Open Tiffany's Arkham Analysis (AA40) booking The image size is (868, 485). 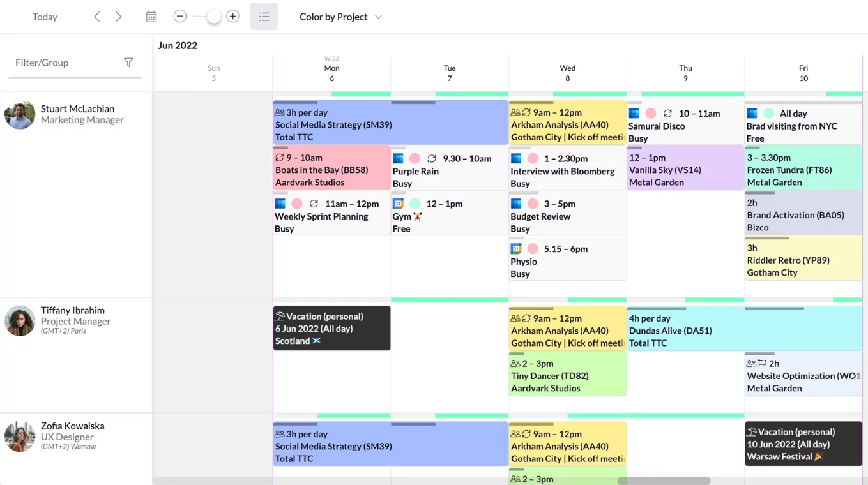567,329
